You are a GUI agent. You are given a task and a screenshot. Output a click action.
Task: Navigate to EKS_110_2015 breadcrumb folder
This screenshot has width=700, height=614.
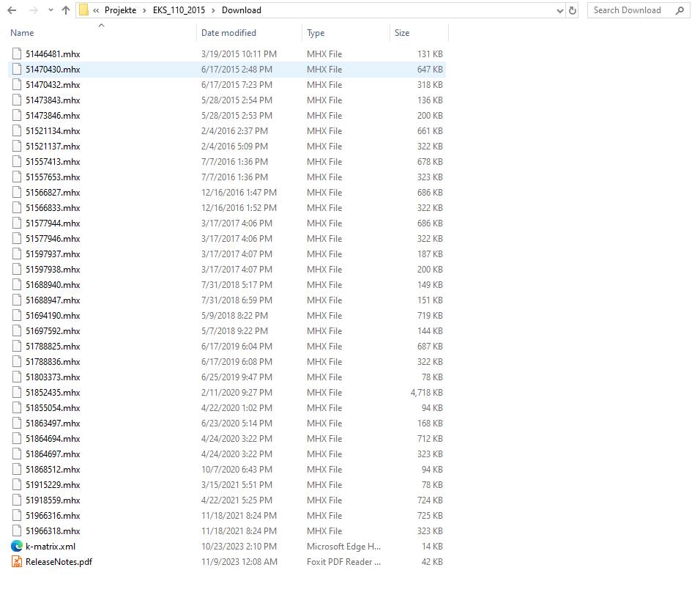pyautogui.click(x=179, y=10)
